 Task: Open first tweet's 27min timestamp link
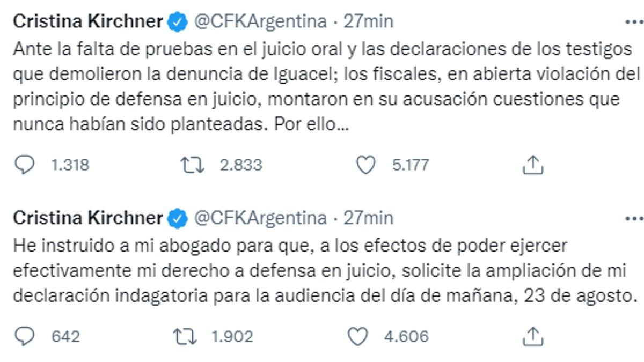point(369,21)
